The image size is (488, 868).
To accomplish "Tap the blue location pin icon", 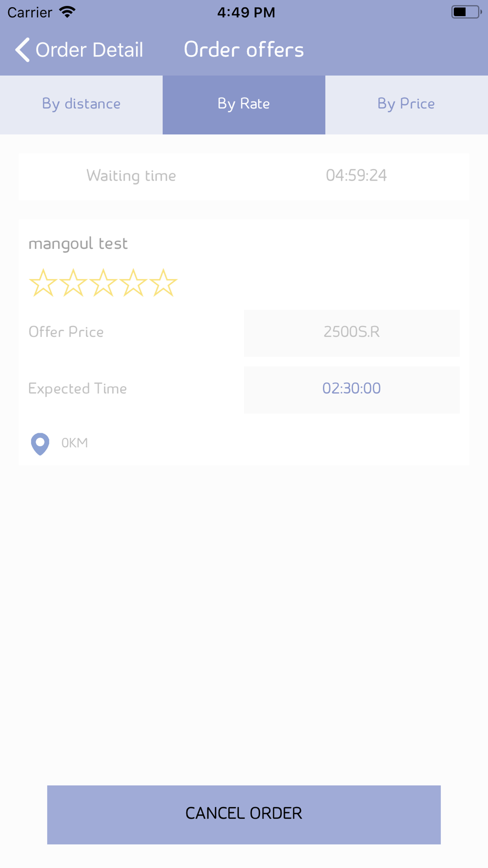I will (x=40, y=443).
